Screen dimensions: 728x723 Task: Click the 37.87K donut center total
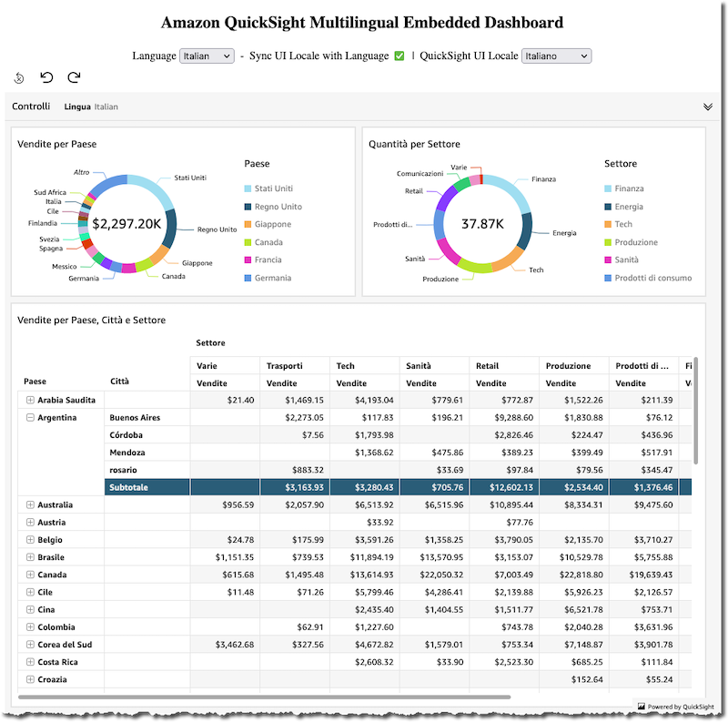click(482, 224)
